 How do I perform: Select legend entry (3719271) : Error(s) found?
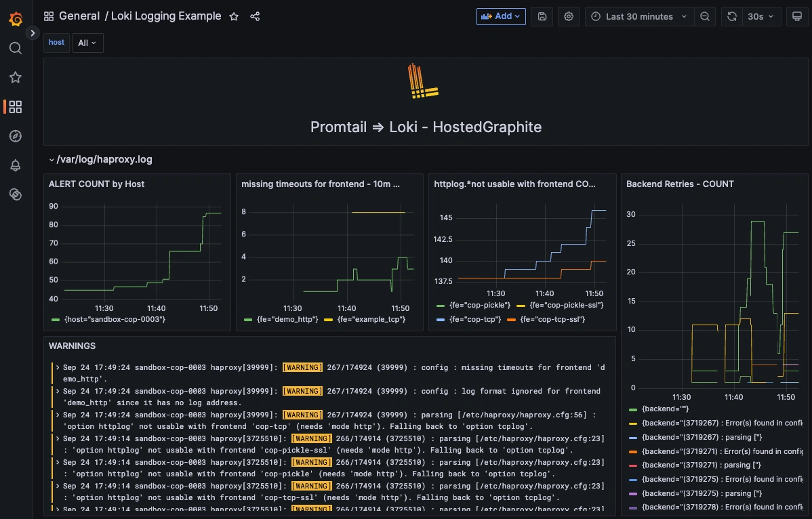(x=723, y=451)
